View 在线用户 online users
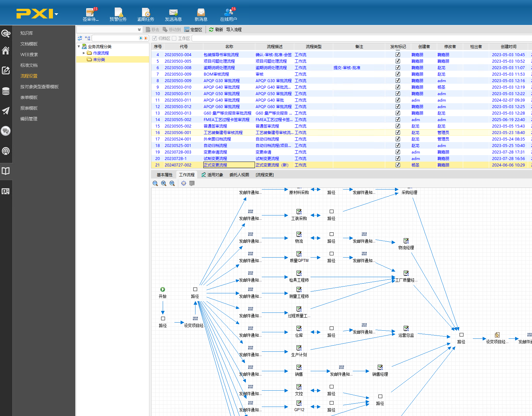 point(228,15)
